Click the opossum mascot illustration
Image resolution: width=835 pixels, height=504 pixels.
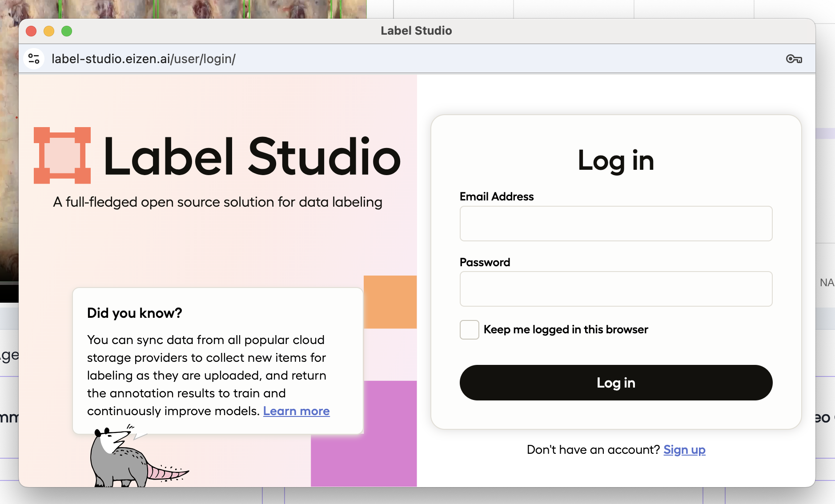(139, 456)
